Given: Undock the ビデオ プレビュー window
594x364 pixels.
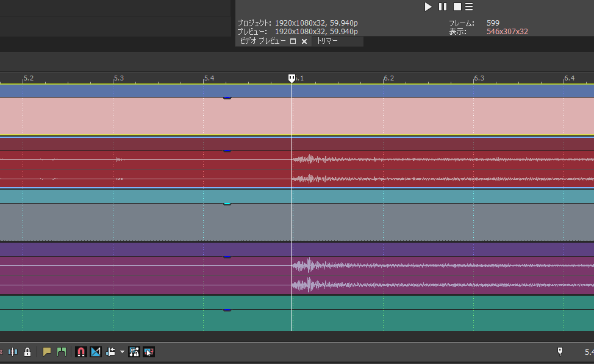Looking at the screenshot, I should tap(293, 41).
